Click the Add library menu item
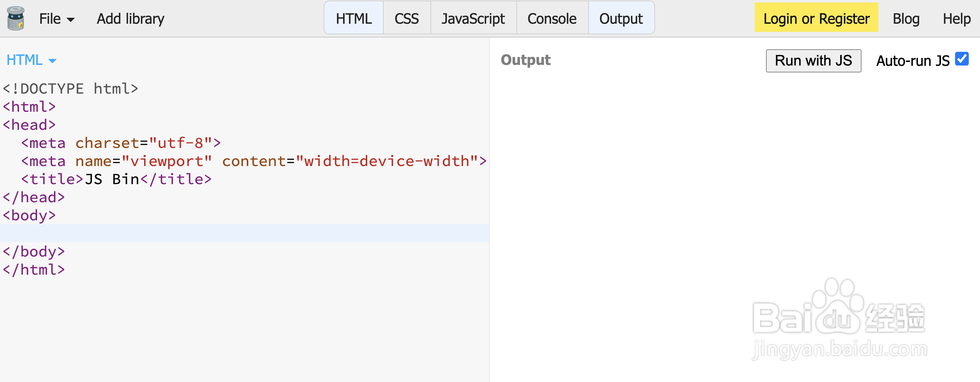The width and height of the screenshot is (980, 382). (130, 19)
